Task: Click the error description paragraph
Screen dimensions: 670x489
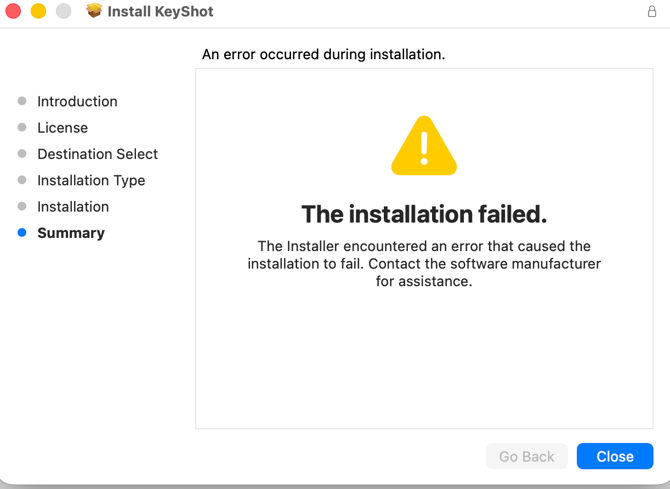Action: click(424, 264)
